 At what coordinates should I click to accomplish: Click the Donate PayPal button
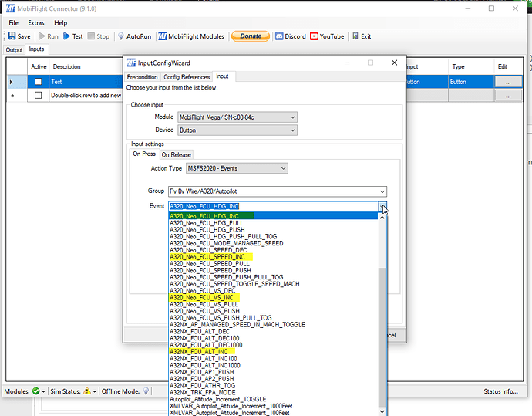pos(250,36)
